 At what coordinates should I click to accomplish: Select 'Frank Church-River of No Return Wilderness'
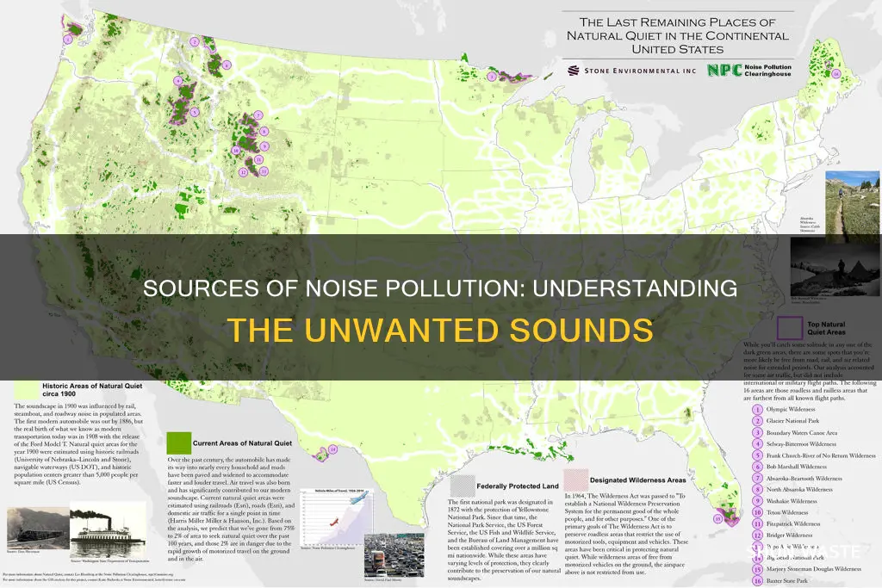click(x=821, y=455)
